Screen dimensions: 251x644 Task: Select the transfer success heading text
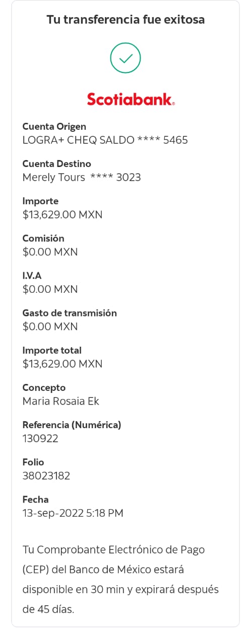coord(126,20)
